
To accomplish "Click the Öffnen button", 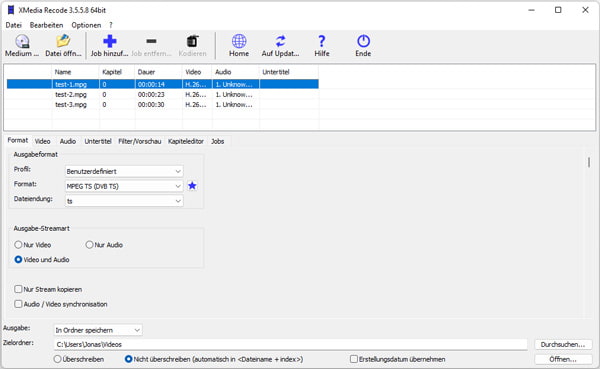I will 563,359.
